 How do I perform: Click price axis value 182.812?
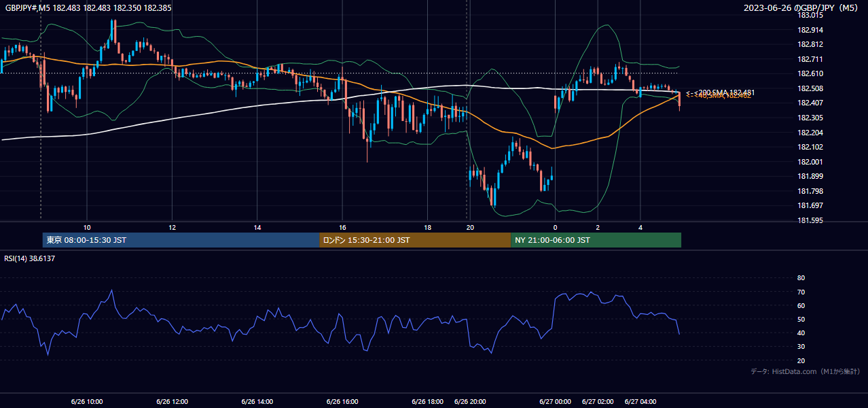[810, 44]
